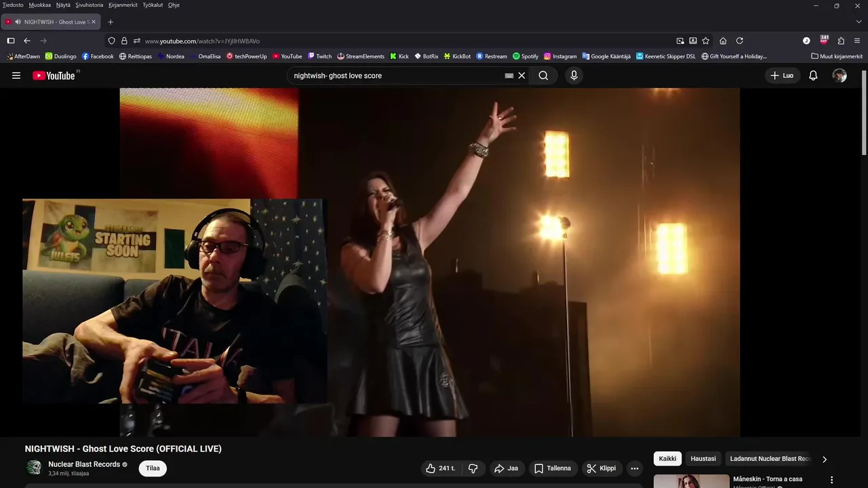Select the Haustasi filter chip
868x488 pixels.
coord(703,459)
